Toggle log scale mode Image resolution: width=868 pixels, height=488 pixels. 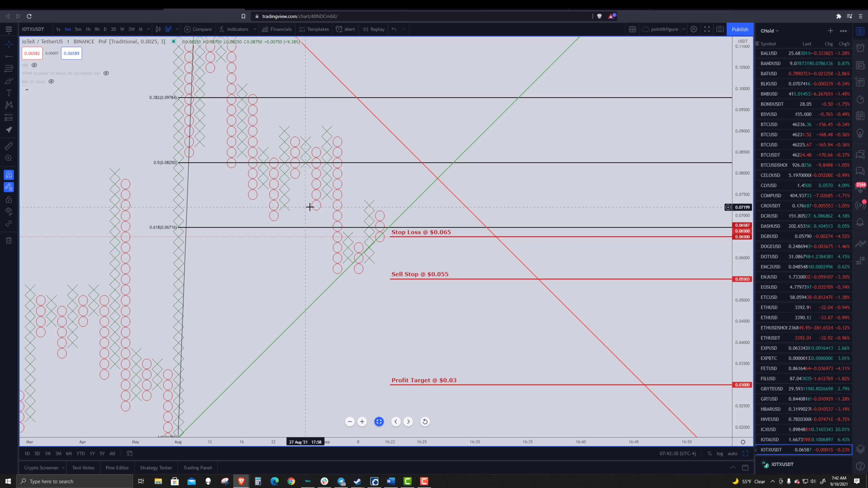(x=720, y=454)
